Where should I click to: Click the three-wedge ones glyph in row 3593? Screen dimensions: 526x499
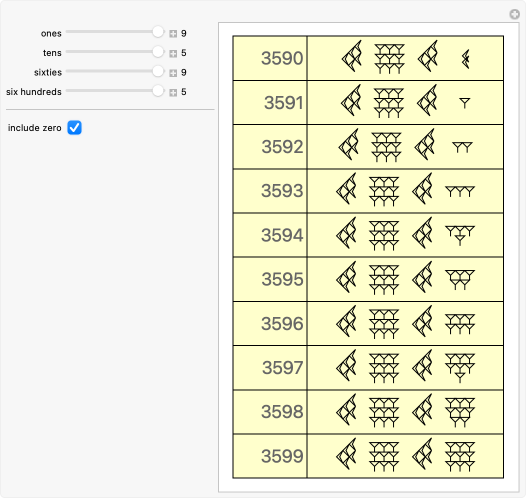(x=460, y=191)
